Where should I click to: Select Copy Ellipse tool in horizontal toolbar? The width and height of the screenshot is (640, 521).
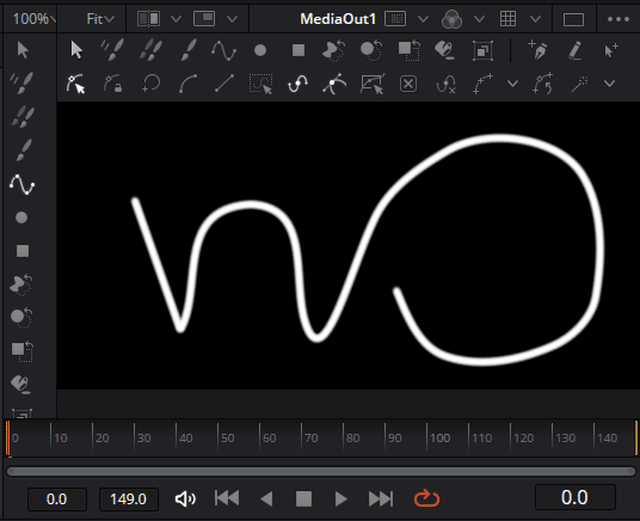pos(371,51)
